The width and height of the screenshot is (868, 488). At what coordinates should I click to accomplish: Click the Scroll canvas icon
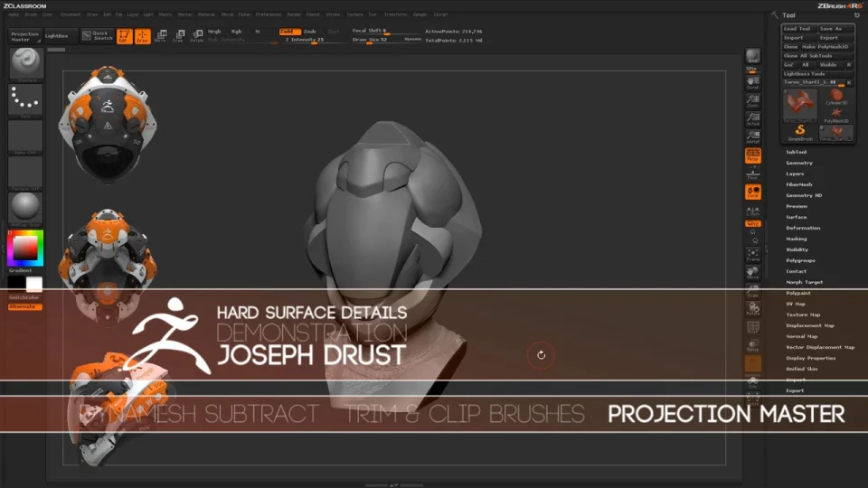[753, 83]
